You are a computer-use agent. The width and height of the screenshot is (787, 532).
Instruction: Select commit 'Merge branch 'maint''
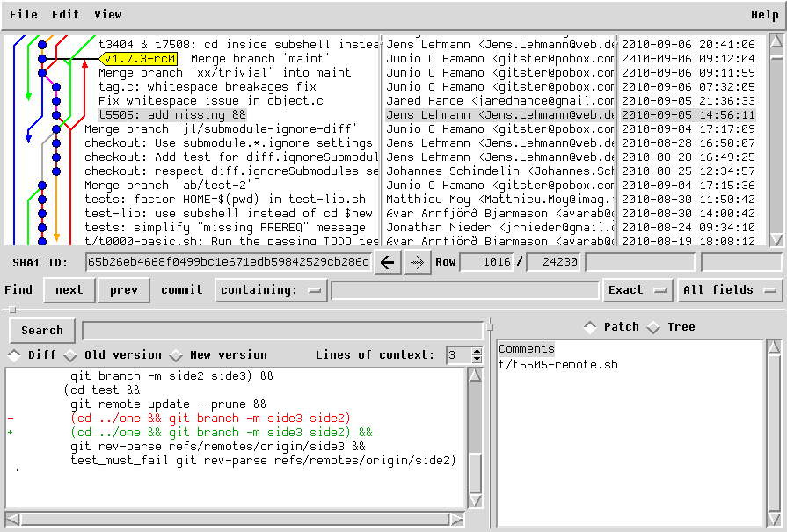pyautogui.click(x=260, y=59)
